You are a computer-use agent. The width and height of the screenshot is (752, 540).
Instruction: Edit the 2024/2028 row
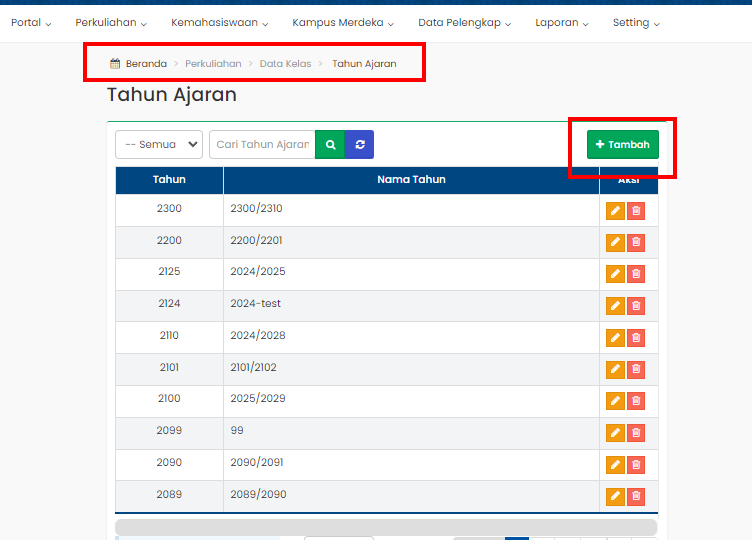click(x=615, y=338)
